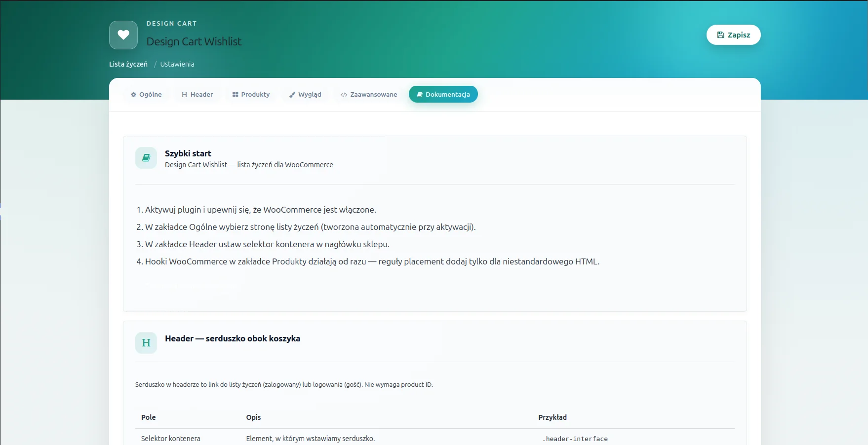Click the Selektor kontenera table cell
Image resolution: width=868 pixels, height=445 pixels.
pyautogui.click(x=171, y=439)
